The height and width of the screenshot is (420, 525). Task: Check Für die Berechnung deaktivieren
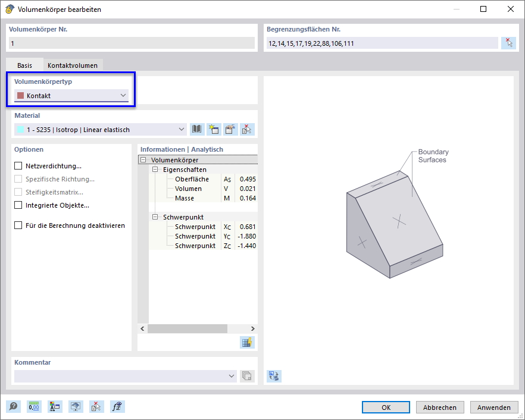(x=18, y=225)
